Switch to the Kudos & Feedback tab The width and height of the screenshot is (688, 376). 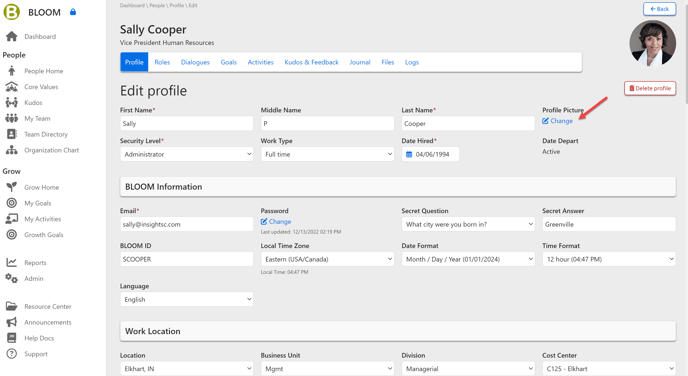[312, 62]
